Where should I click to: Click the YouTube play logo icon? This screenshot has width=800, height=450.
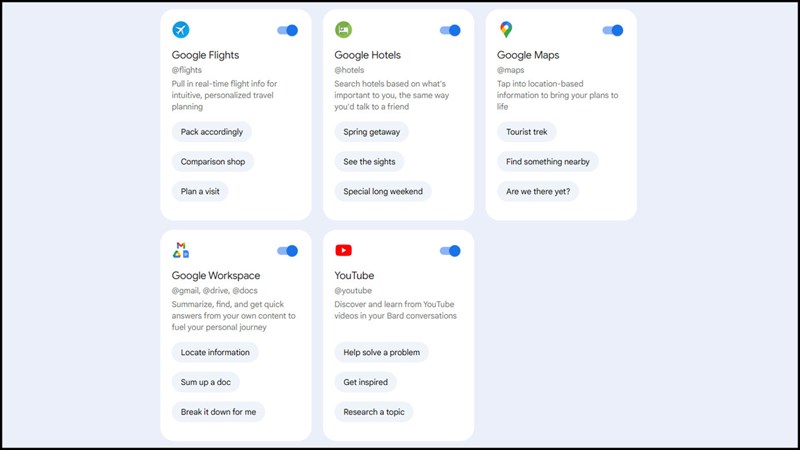343,250
